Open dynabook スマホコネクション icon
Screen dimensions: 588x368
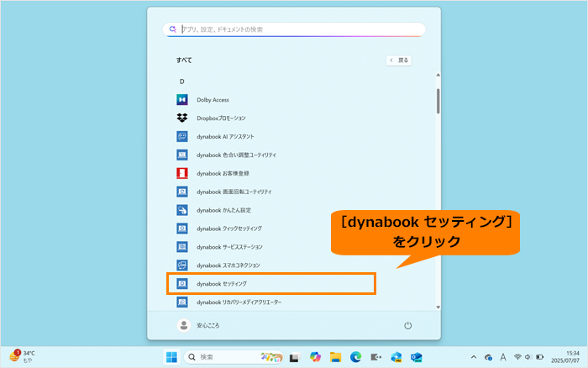click(182, 265)
